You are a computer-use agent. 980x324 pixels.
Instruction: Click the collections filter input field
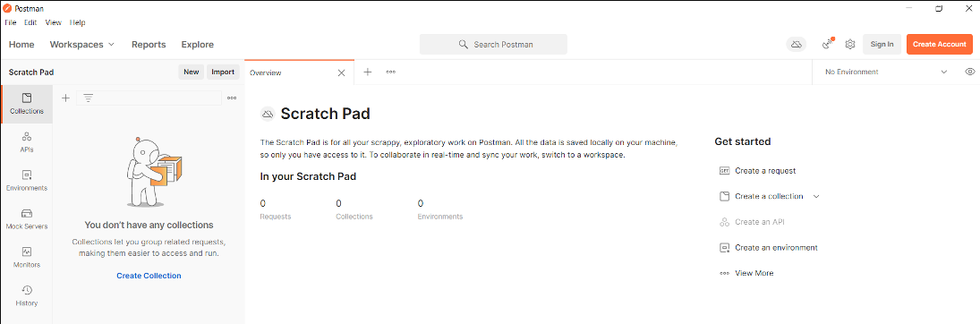click(x=149, y=98)
